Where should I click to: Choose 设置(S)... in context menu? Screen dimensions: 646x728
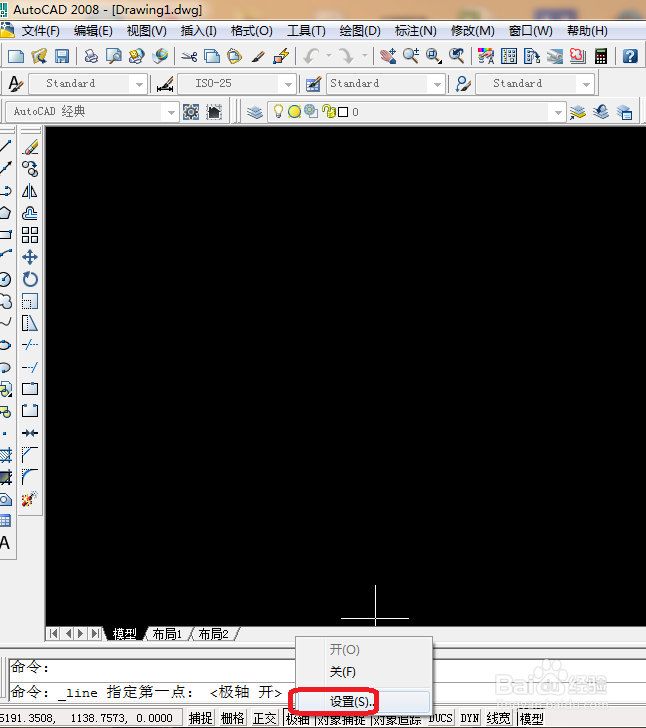click(363, 702)
